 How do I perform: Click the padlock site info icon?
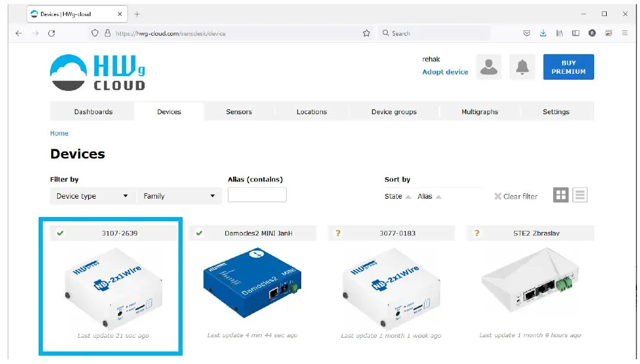coord(108,33)
